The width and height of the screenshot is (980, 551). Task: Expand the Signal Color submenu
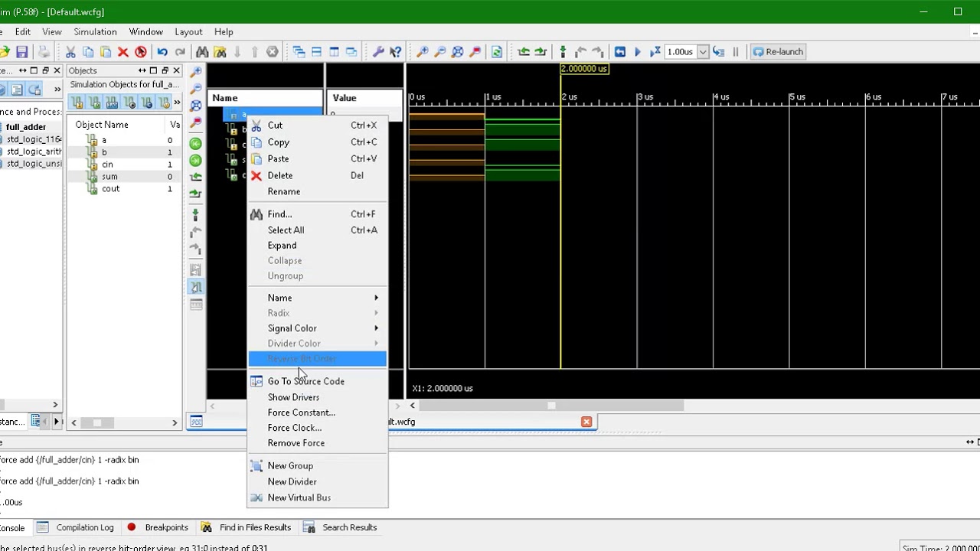(318, 328)
